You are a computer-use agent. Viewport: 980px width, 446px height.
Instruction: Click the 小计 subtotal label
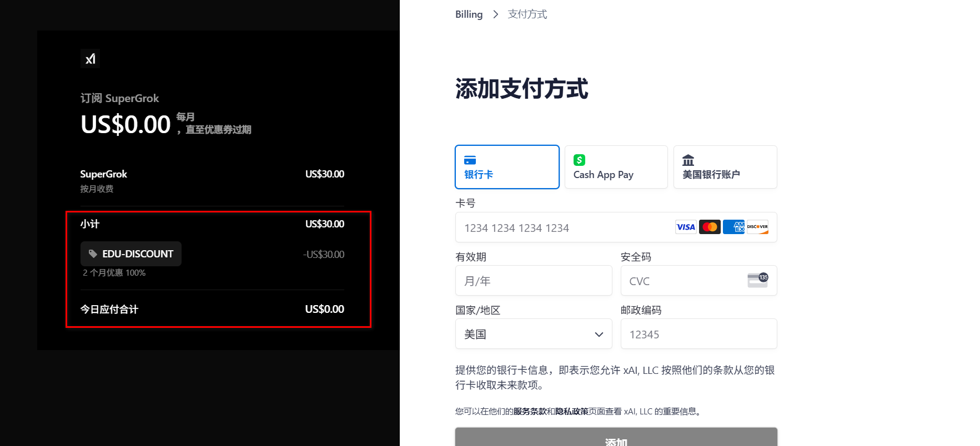pyautogui.click(x=90, y=224)
